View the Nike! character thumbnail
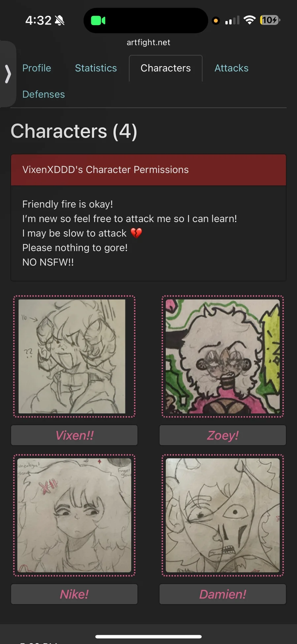This screenshot has height=644, width=297. [x=74, y=515]
